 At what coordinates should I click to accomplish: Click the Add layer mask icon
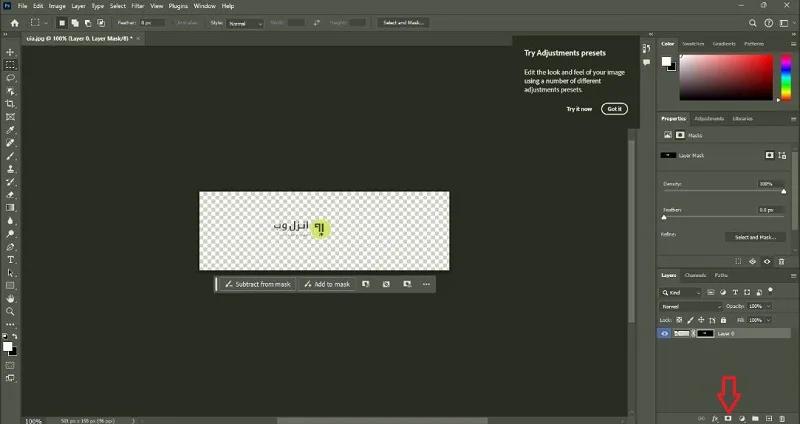[x=729, y=418]
